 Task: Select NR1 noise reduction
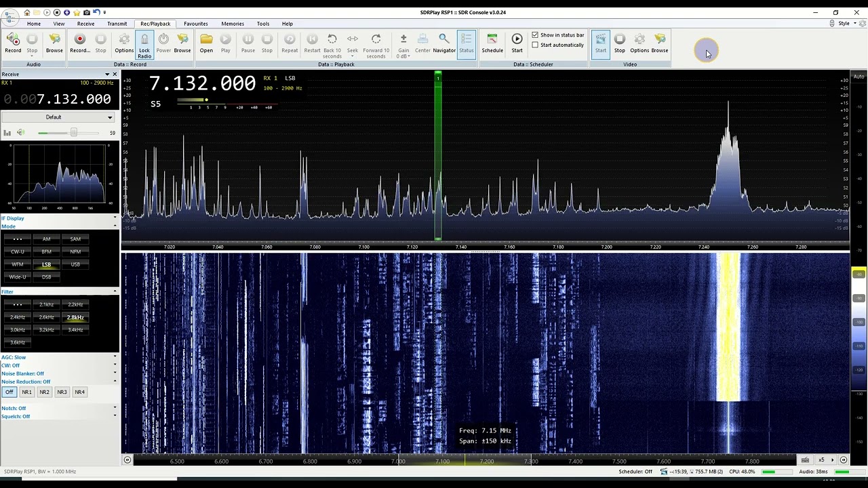26,392
